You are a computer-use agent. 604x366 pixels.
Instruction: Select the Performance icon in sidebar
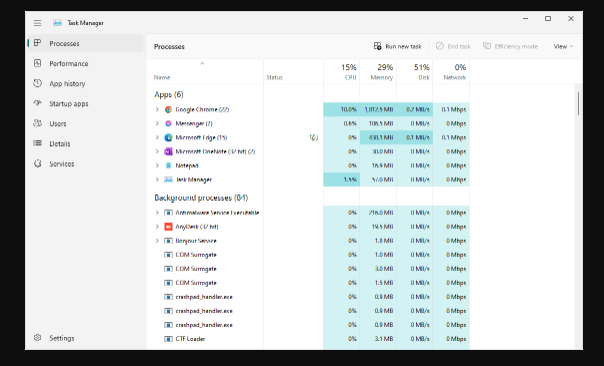coord(37,63)
